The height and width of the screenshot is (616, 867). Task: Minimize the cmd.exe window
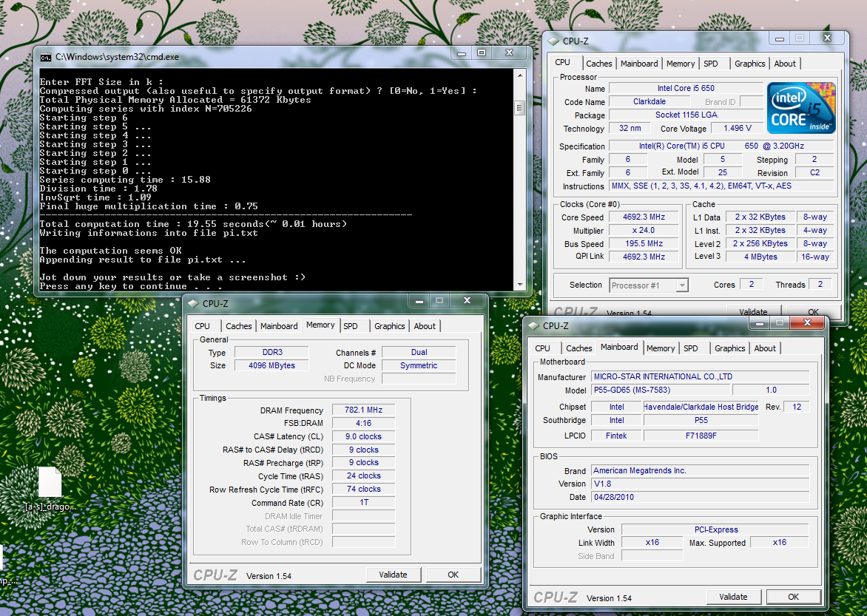click(462, 53)
